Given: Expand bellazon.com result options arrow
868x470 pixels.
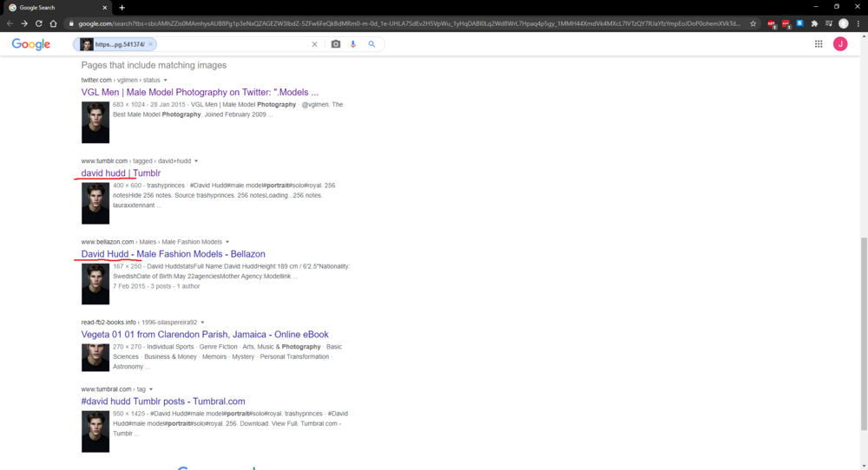Looking at the screenshot, I should 227,242.
